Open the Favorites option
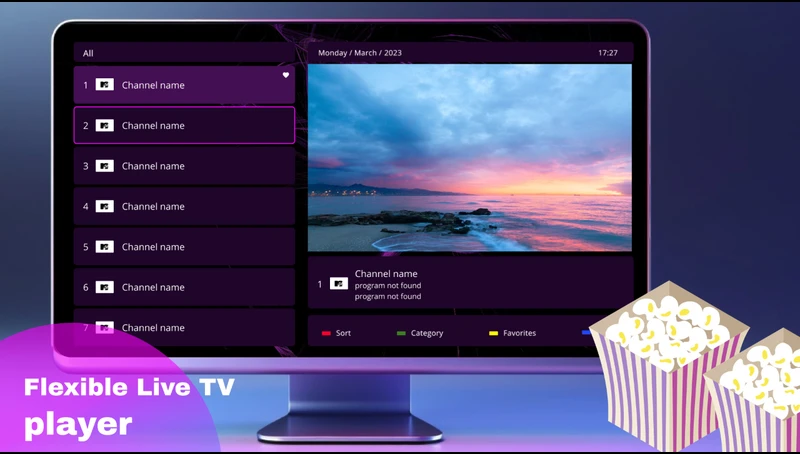 (x=519, y=333)
